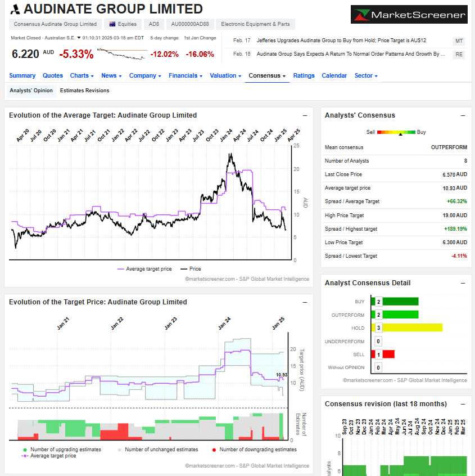Open the Jefferies Upgrades Audinate news headline
The height and width of the screenshot is (476, 475).
click(341, 41)
